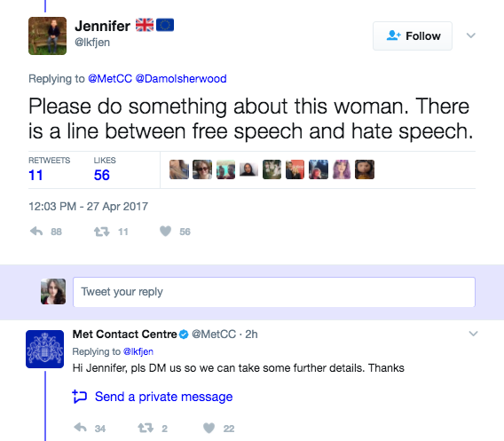Retweet the Met Contact Centre reply

tap(146, 428)
